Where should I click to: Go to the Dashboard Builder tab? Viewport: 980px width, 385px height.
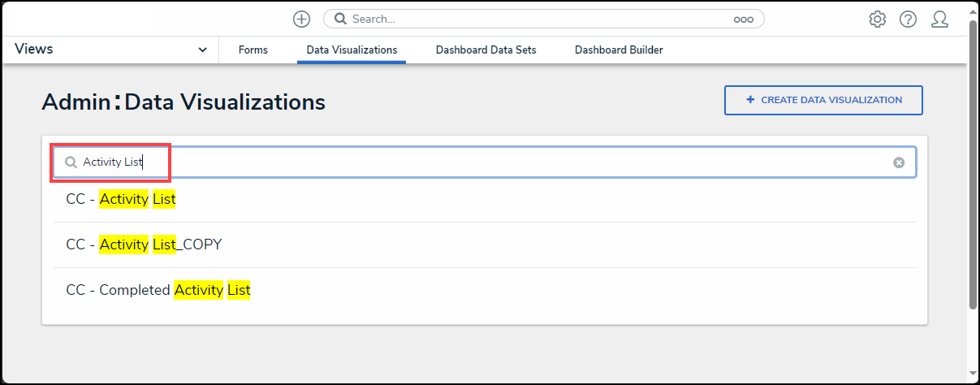[x=619, y=50]
